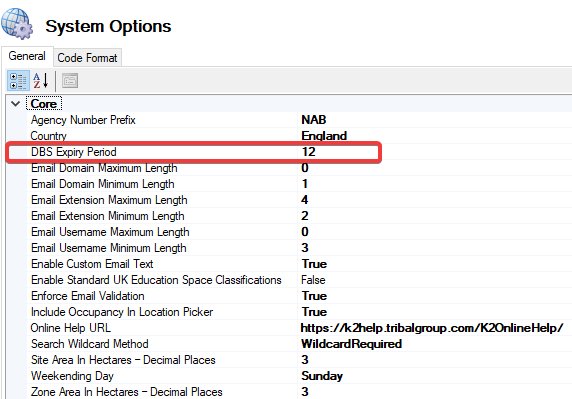
Task: Switch to the Code Format tab
Action: click(88, 58)
